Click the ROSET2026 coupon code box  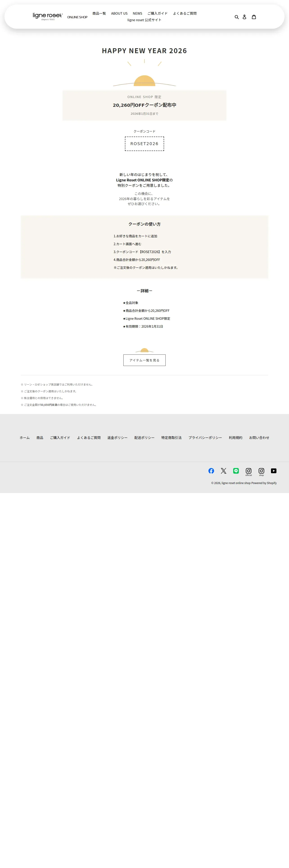pos(144,144)
